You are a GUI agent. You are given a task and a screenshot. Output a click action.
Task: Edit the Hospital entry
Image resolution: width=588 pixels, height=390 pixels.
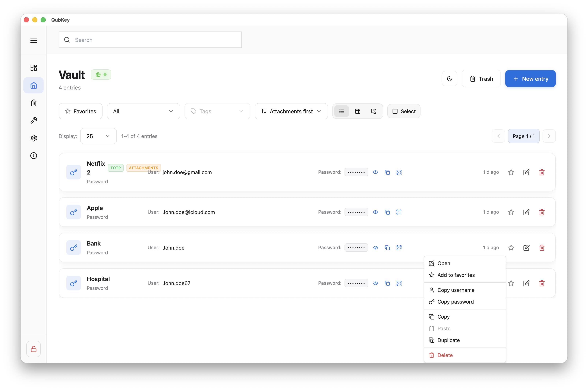pos(526,283)
